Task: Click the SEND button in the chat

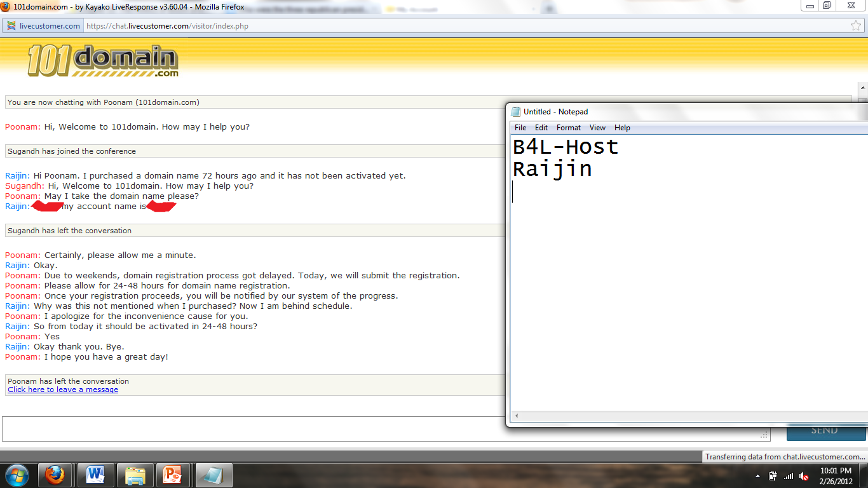Action: (825, 430)
